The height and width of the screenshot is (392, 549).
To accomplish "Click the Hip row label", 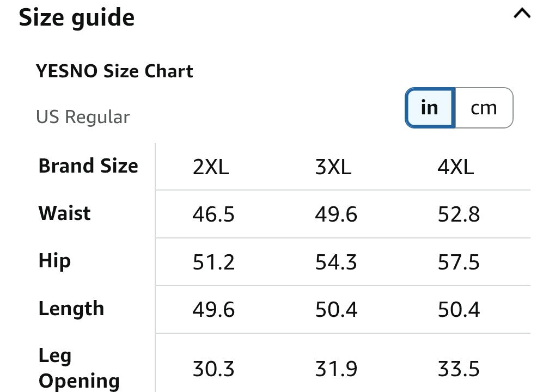I will [54, 261].
